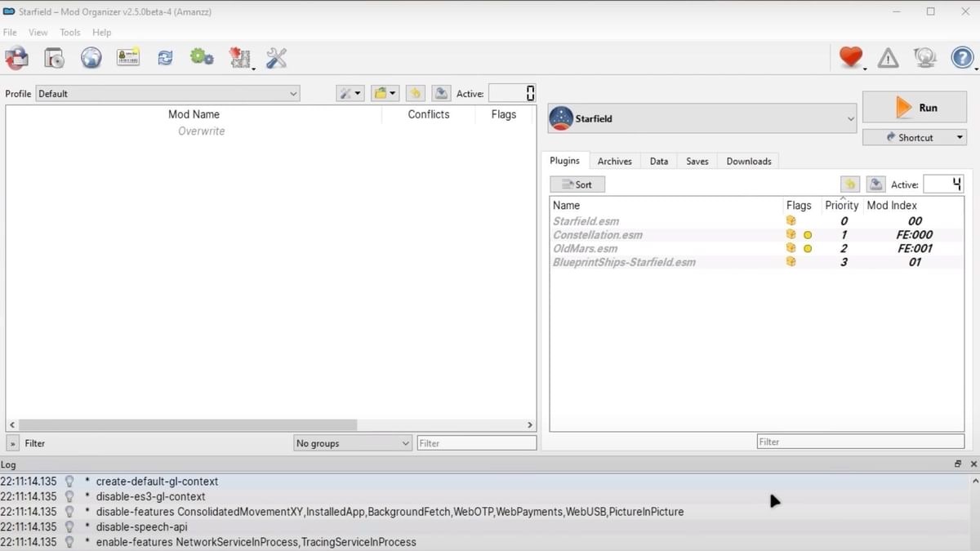980x551 pixels.
Task: Click the Sort plugins button
Action: coord(577,184)
